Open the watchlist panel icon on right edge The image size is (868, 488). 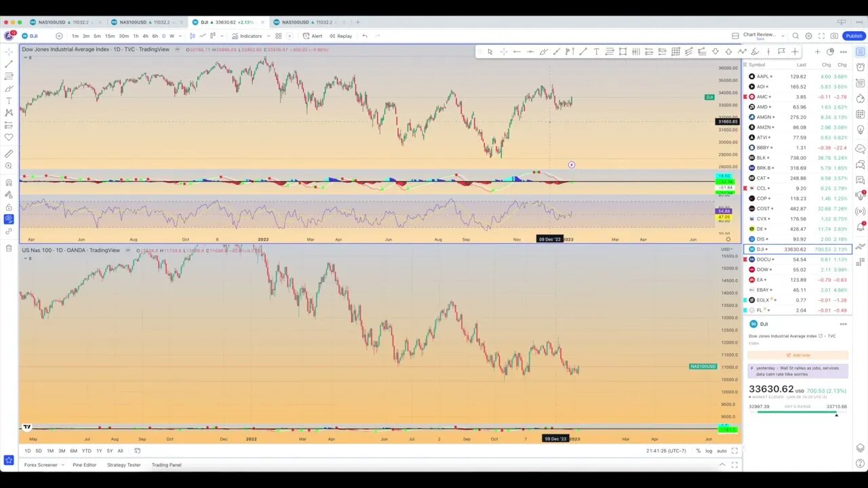[x=860, y=52]
